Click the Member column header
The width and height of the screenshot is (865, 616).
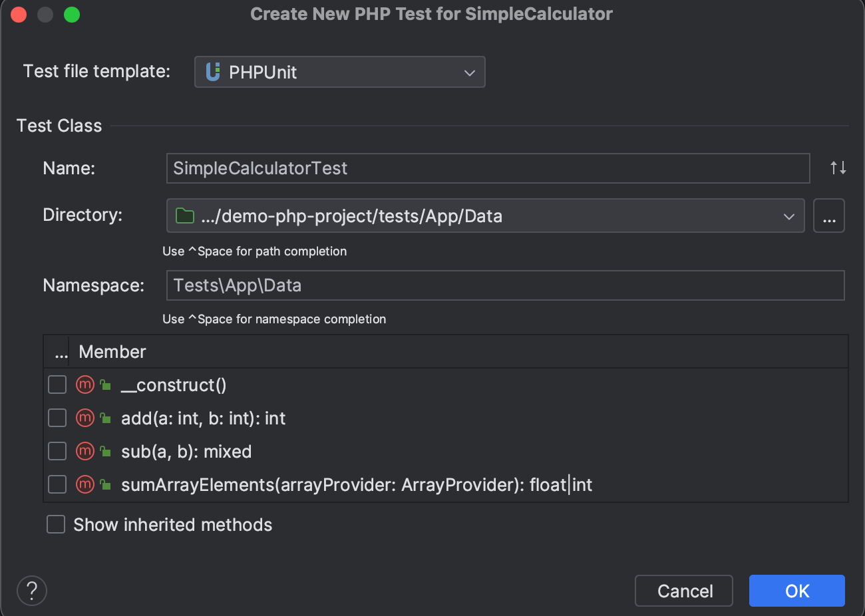coord(112,351)
